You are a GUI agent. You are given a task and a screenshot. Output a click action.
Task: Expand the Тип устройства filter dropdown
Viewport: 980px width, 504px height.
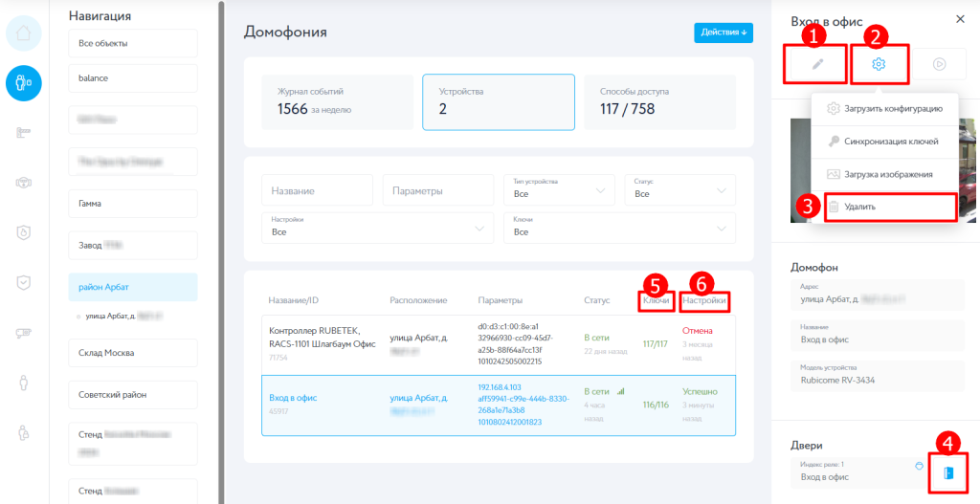(559, 190)
